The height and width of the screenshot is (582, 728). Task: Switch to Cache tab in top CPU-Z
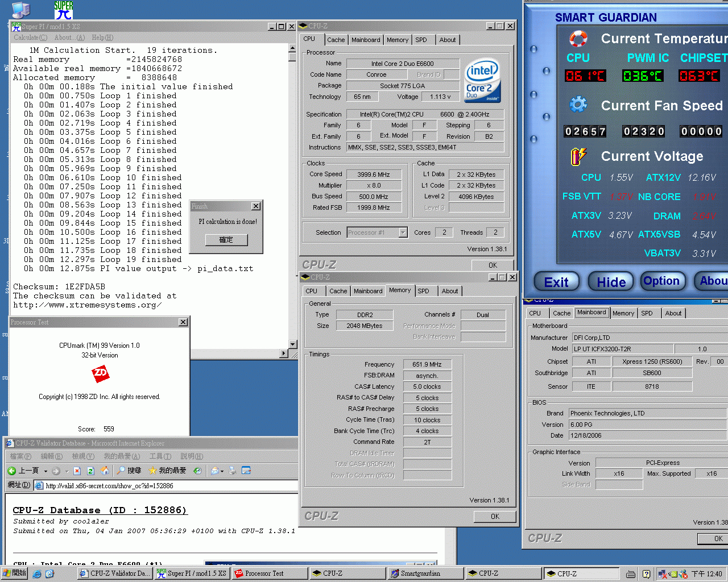click(336, 40)
